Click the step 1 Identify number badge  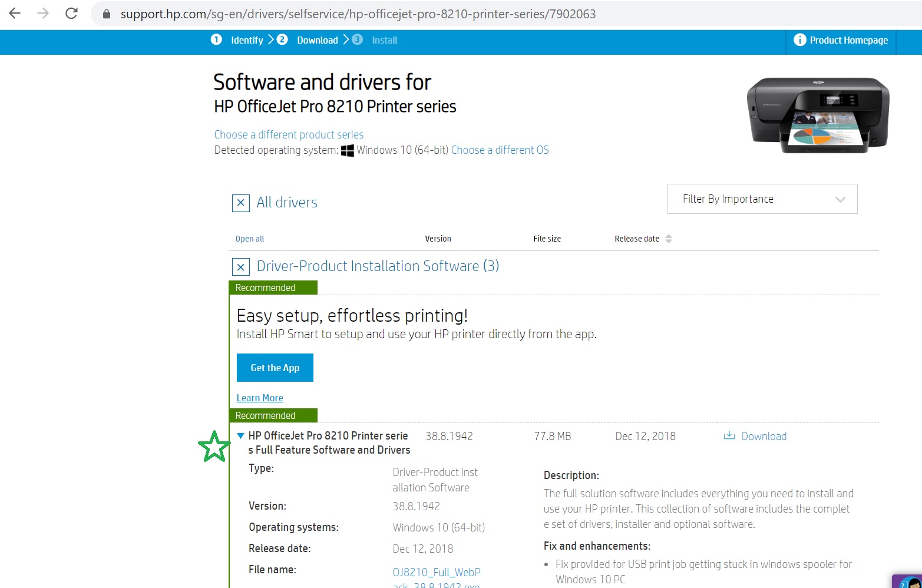(216, 39)
